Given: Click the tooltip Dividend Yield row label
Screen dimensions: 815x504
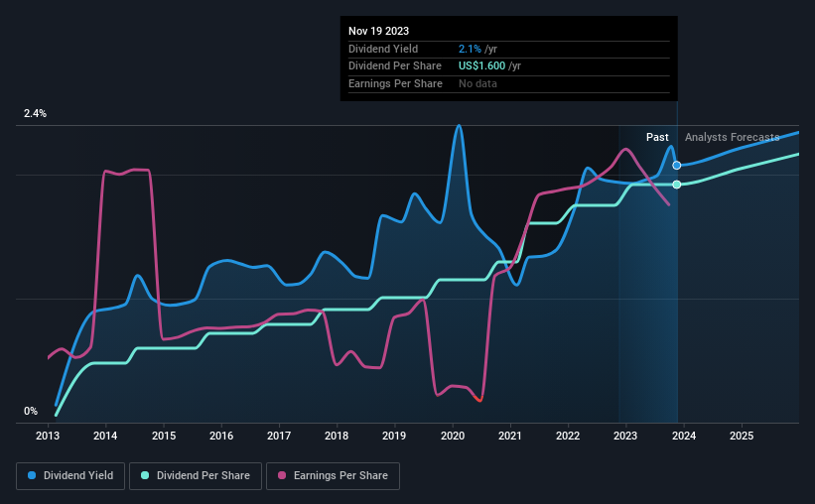Looking at the screenshot, I should (x=383, y=49).
